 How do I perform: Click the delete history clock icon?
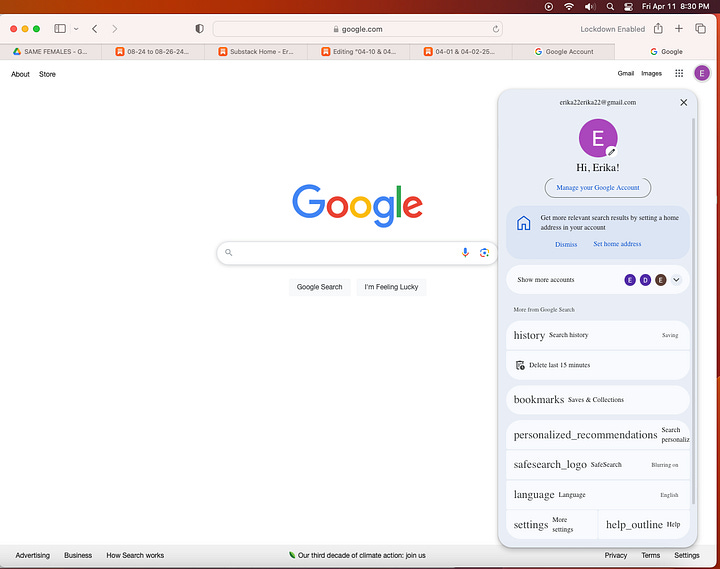pyautogui.click(x=520, y=365)
